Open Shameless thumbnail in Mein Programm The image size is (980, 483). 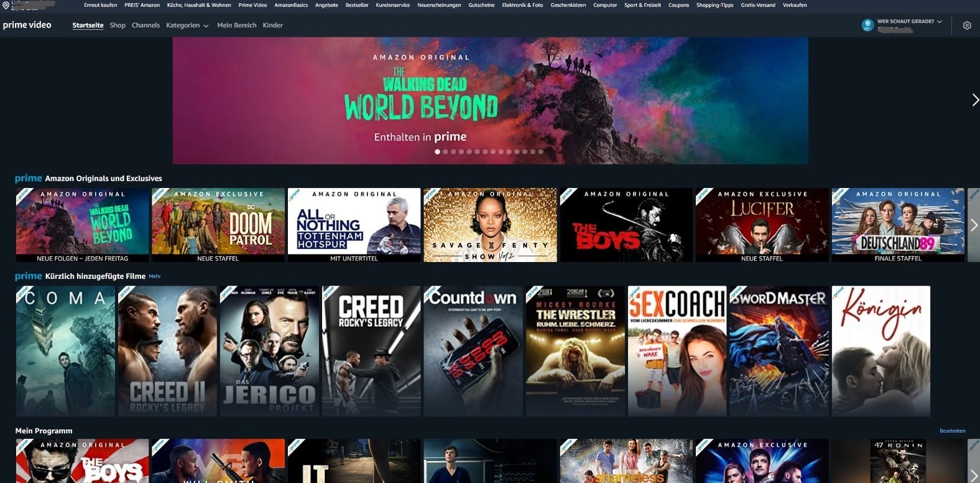pos(626,461)
